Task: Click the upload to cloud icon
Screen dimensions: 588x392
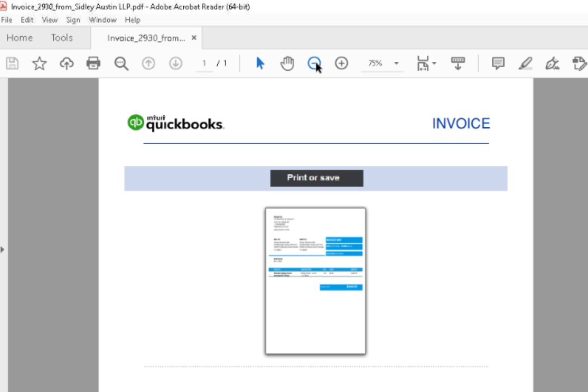Action: (x=67, y=63)
